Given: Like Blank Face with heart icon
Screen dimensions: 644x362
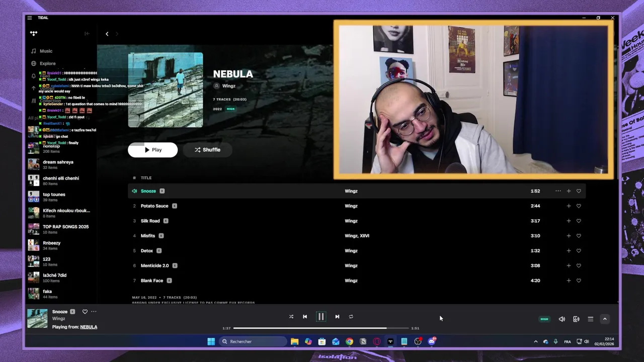Looking at the screenshot, I should point(579,281).
